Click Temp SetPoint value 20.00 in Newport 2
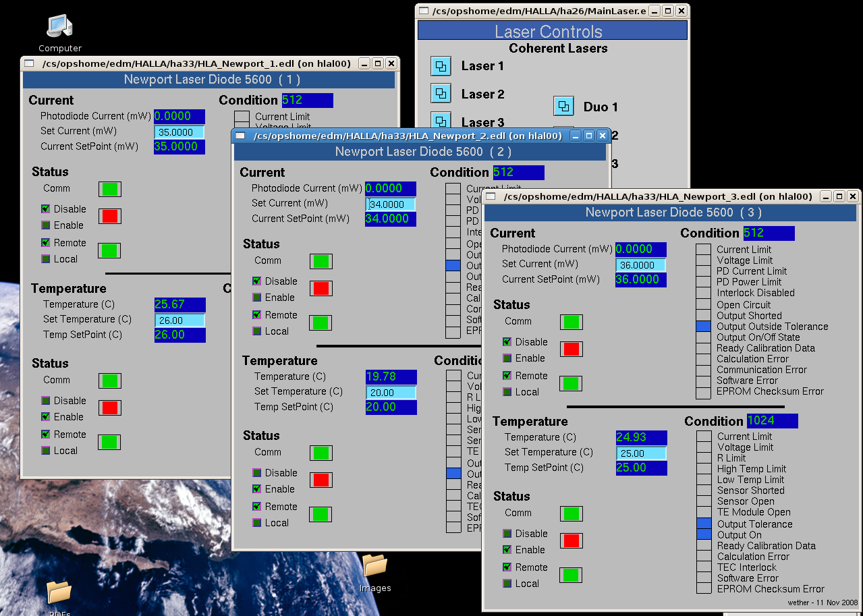The image size is (863, 616). pyautogui.click(x=391, y=408)
